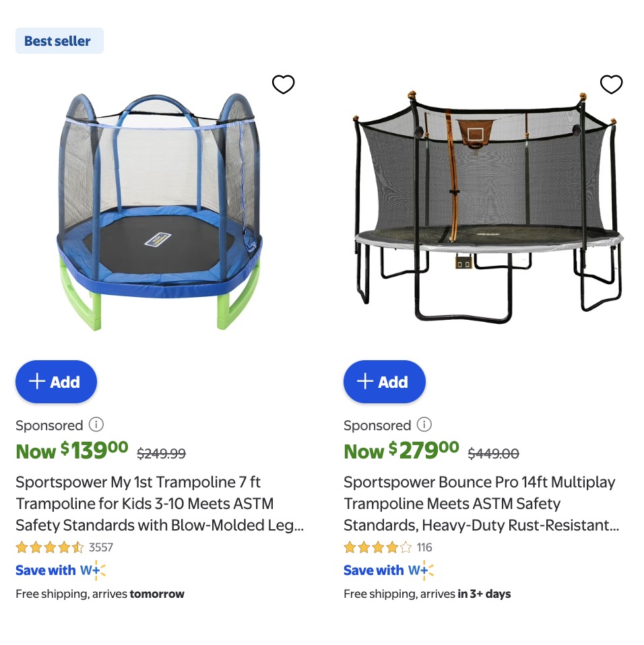Image resolution: width=644 pixels, height=645 pixels.
Task: Click the 116 reviews count
Action: click(x=424, y=547)
